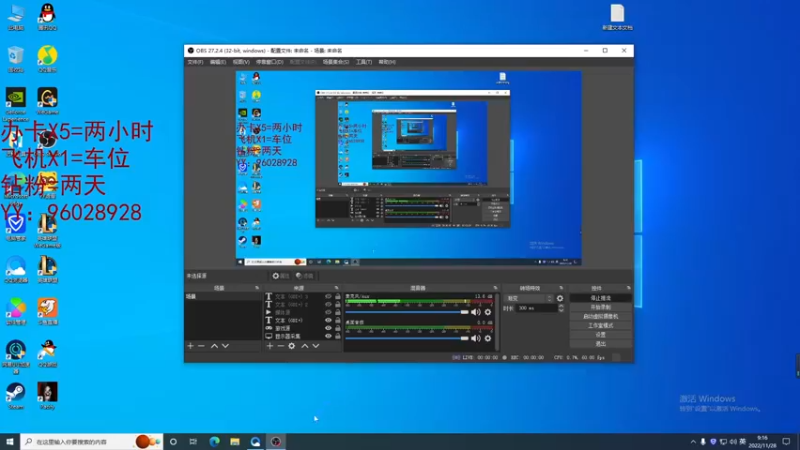Open 设置 in the controls panel
The image size is (800, 450).
(601, 335)
